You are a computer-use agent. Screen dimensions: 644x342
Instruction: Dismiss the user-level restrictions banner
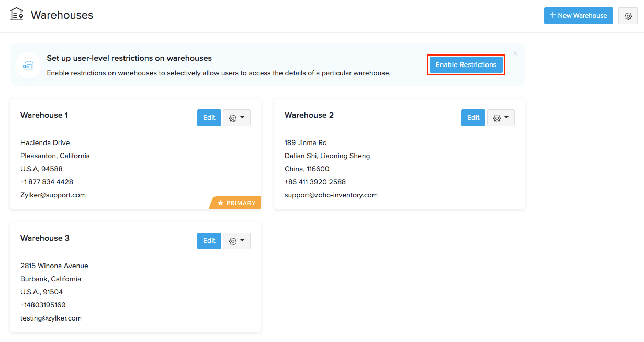point(515,53)
